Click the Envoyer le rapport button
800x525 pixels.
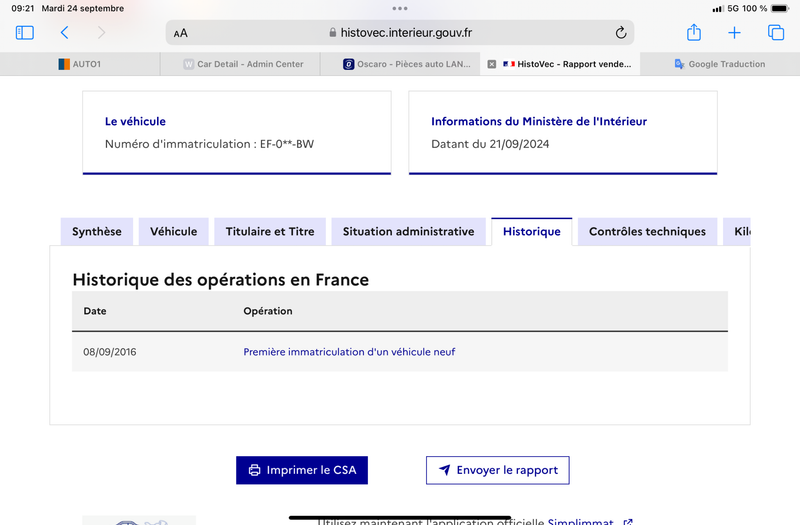coord(498,470)
